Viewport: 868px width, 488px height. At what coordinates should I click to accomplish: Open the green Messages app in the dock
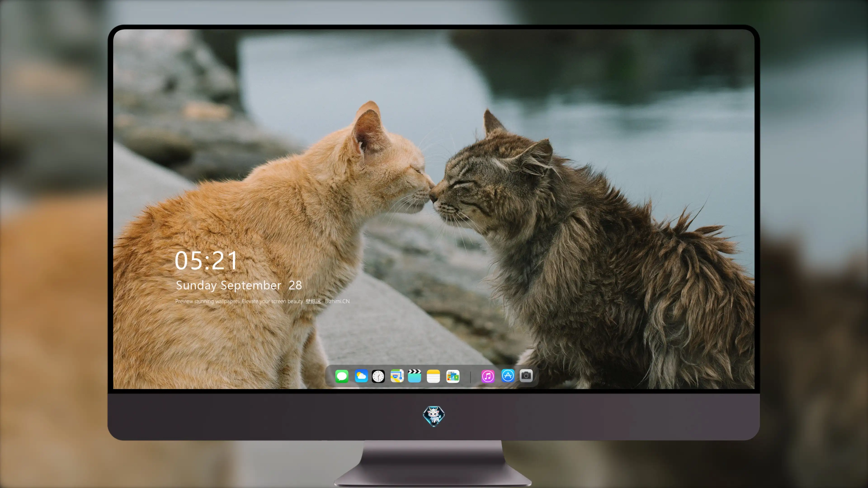click(x=342, y=376)
